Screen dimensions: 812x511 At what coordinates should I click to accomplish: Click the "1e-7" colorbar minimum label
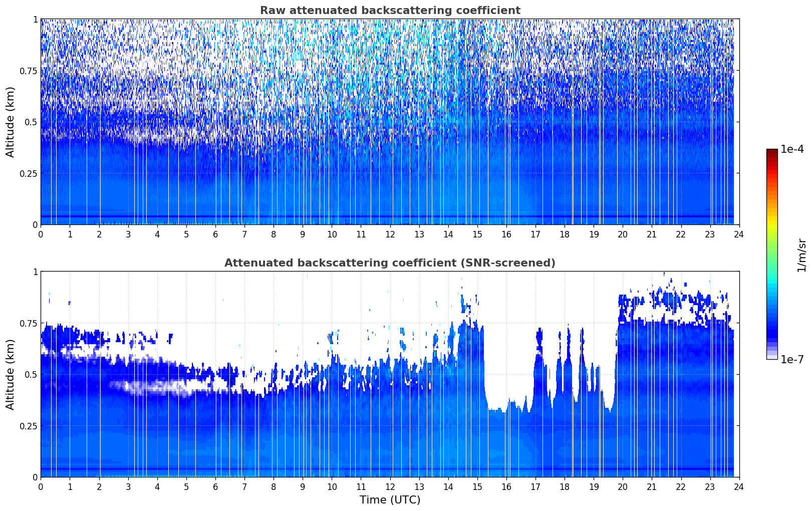point(792,359)
